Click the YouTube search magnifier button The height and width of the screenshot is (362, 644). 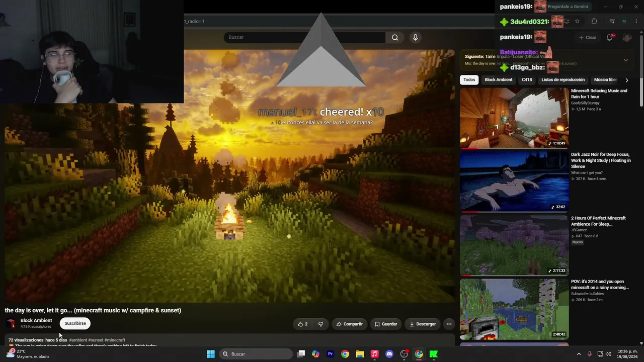pos(395,37)
